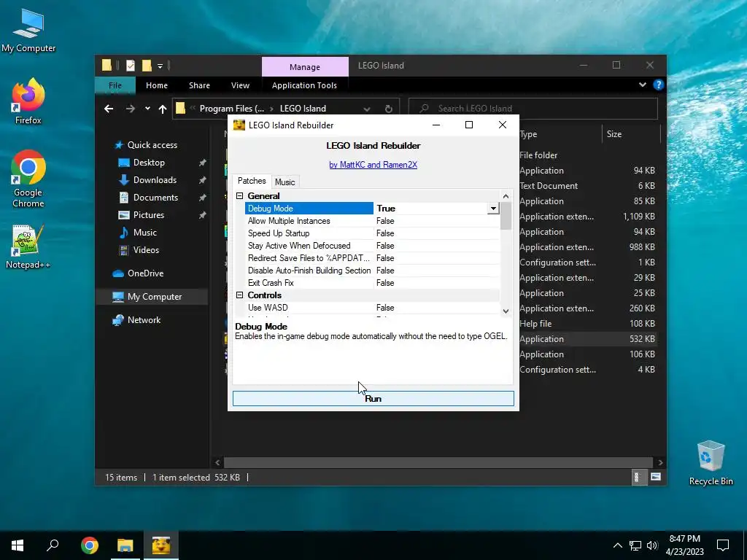Open address bar history dropdown
Image resolution: width=747 pixels, height=560 pixels.
[367, 109]
